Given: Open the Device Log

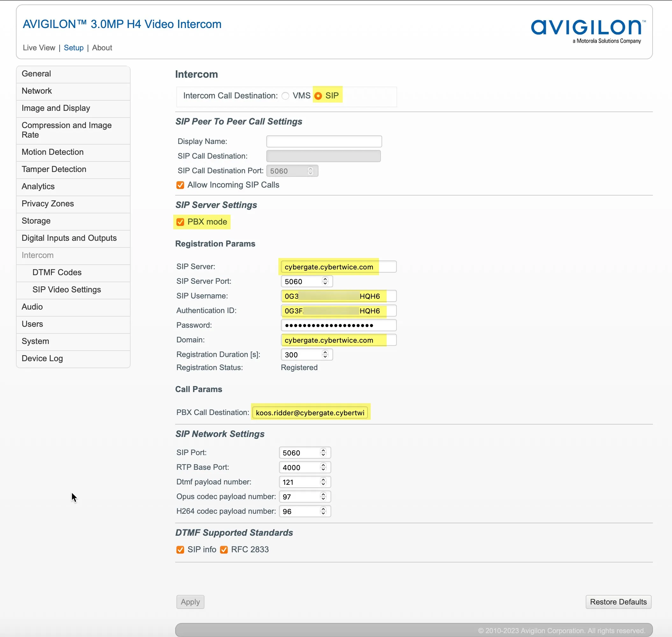Looking at the screenshot, I should pyautogui.click(x=73, y=359).
